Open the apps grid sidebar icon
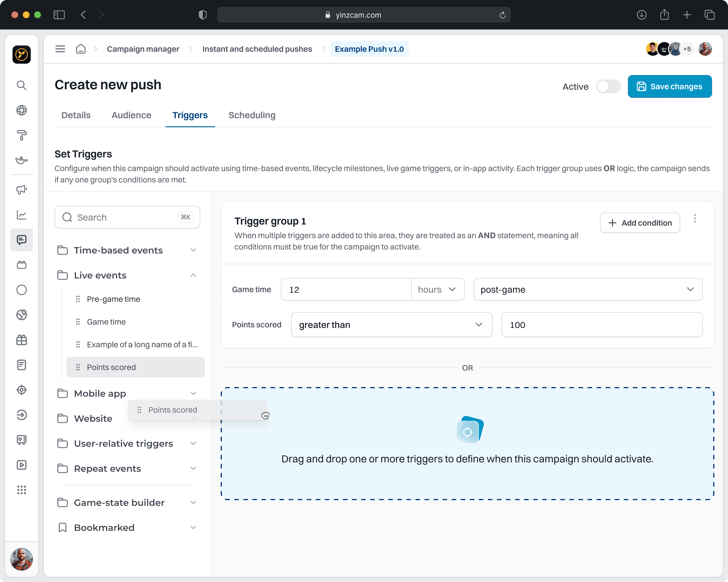 (x=22, y=490)
